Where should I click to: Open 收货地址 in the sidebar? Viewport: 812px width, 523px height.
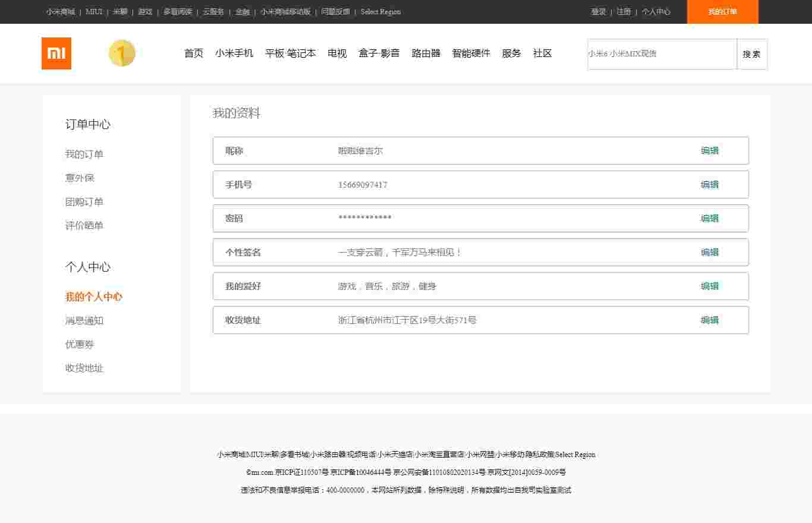(x=84, y=368)
